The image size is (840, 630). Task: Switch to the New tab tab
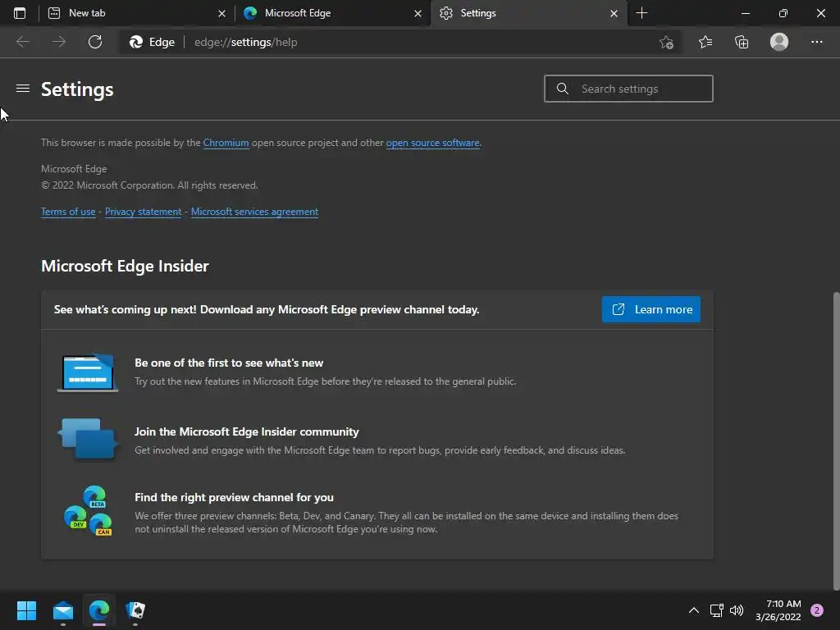click(136, 13)
